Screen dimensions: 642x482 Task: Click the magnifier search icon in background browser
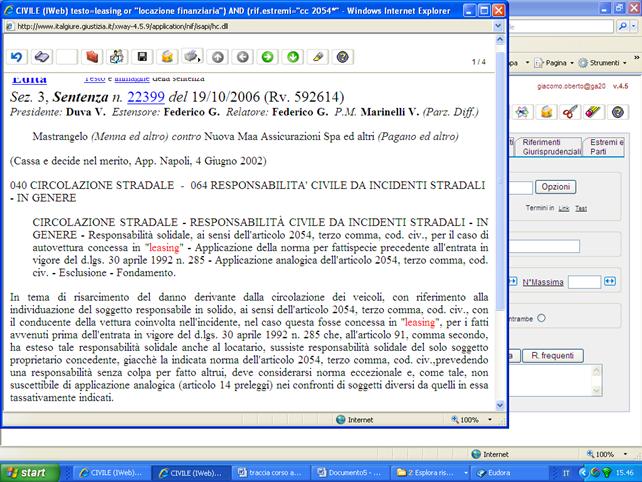pyautogui.click(x=622, y=26)
